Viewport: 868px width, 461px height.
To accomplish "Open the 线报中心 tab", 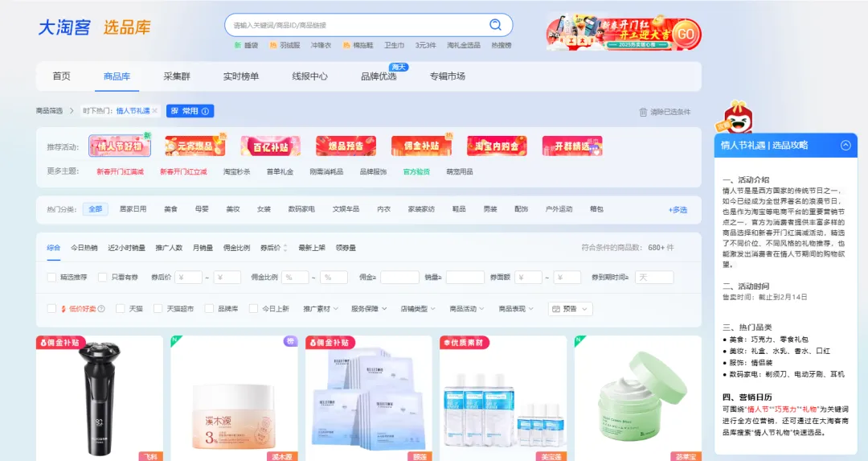I will [310, 76].
